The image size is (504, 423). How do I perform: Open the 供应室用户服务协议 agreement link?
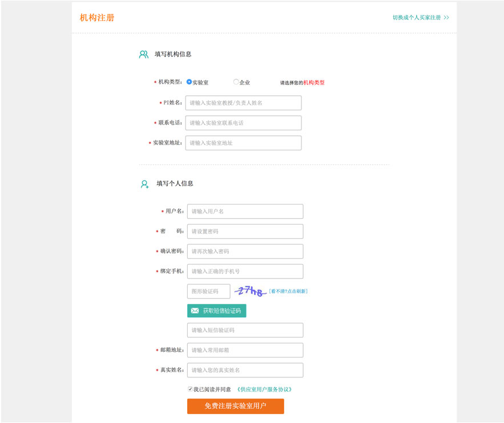pyautogui.click(x=265, y=389)
